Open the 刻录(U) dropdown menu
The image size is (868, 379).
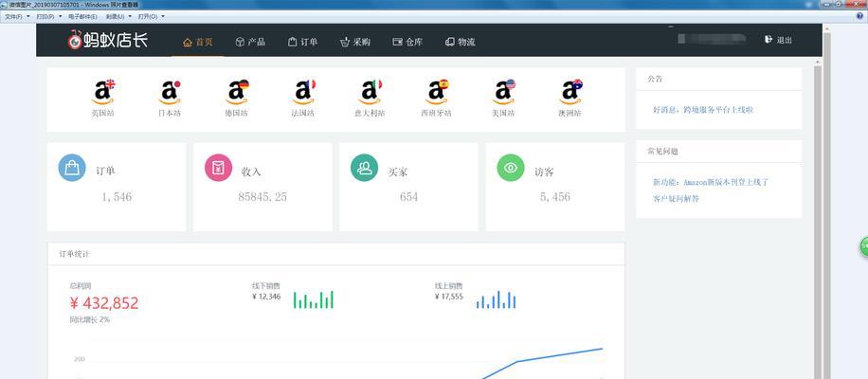coord(118,17)
